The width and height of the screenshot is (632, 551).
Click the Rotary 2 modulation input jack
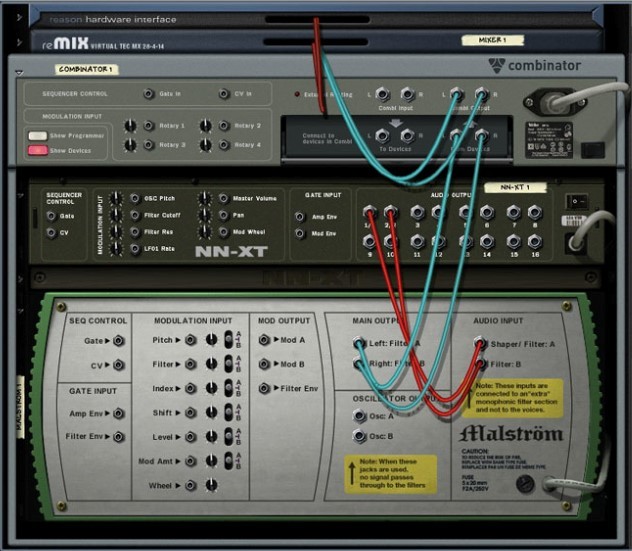(224, 126)
